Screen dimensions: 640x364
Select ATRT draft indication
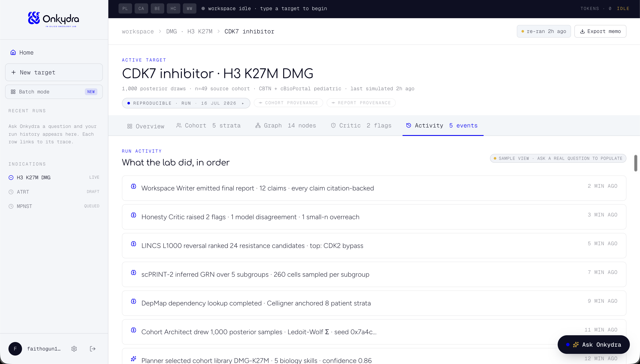pyautogui.click(x=54, y=192)
